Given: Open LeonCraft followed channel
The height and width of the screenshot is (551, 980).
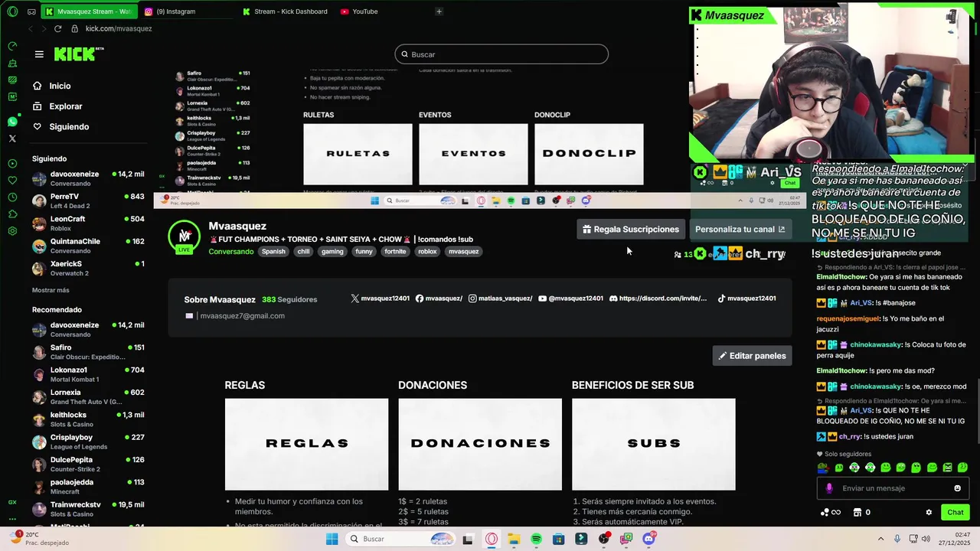Looking at the screenshot, I should (88, 223).
